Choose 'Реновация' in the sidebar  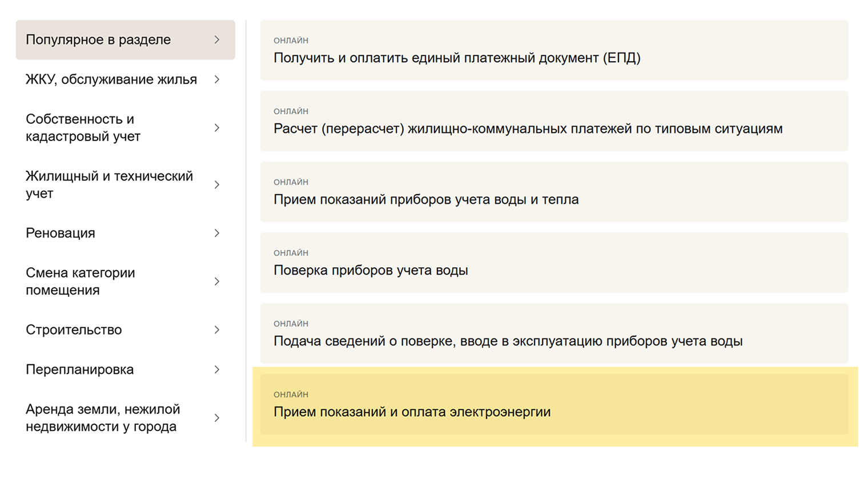click(x=61, y=233)
